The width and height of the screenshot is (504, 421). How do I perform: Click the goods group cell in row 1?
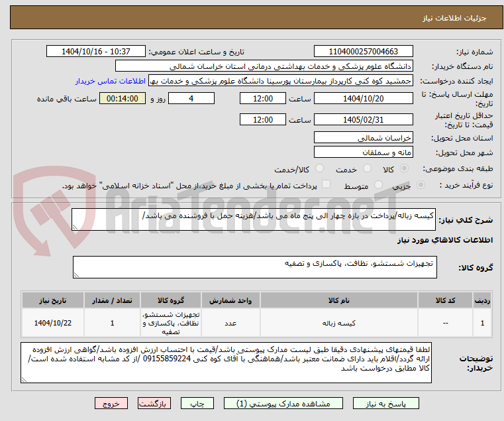pos(171,323)
